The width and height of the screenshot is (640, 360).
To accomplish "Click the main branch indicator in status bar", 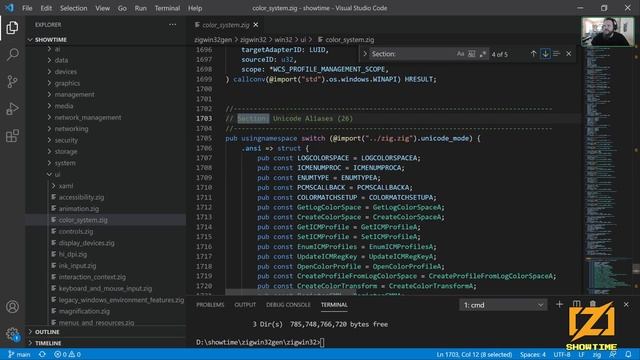I will pyautogui.click(x=20, y=354).
